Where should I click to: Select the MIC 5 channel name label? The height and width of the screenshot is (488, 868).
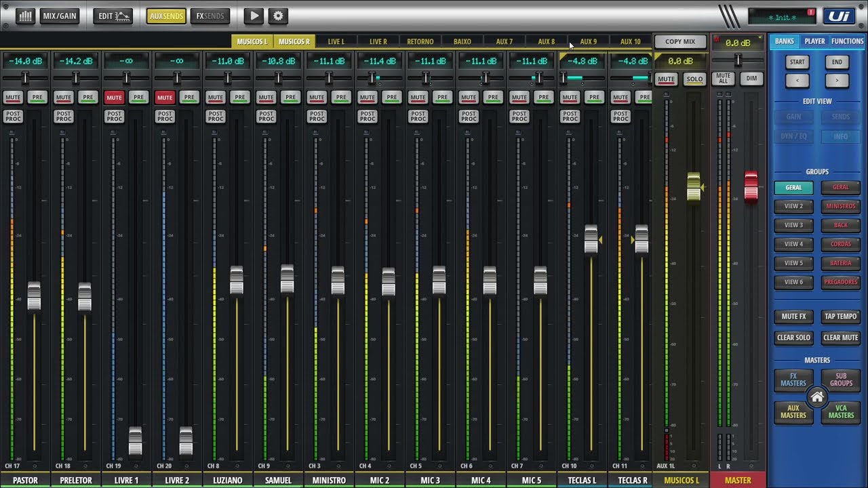click(532, 480)
